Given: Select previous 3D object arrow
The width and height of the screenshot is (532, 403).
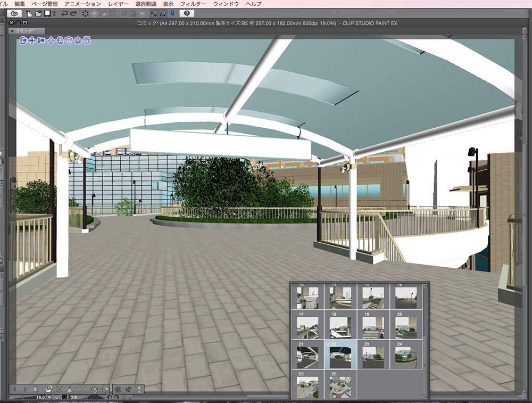Looking at the screenshot, I should (x=15, y=389).
